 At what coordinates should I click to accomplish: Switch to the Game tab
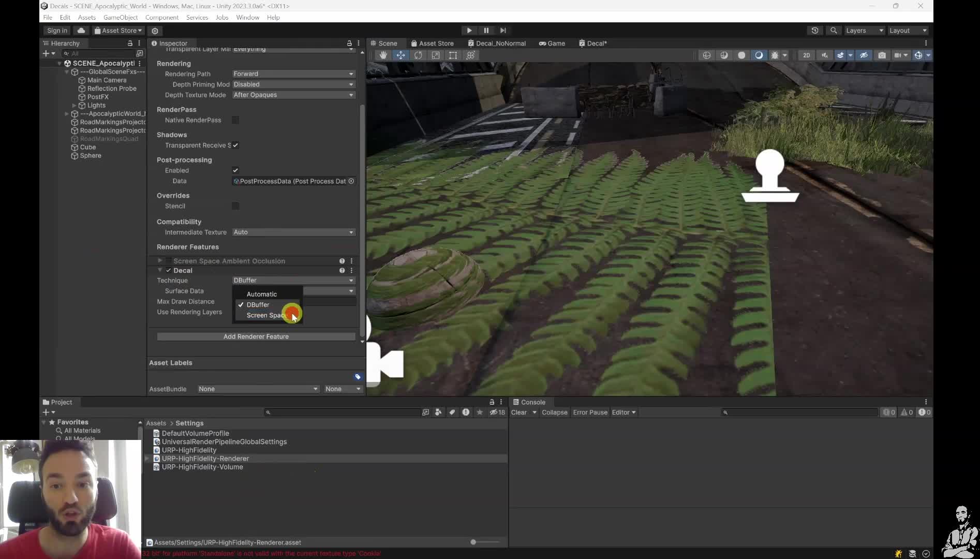(552, 43)
